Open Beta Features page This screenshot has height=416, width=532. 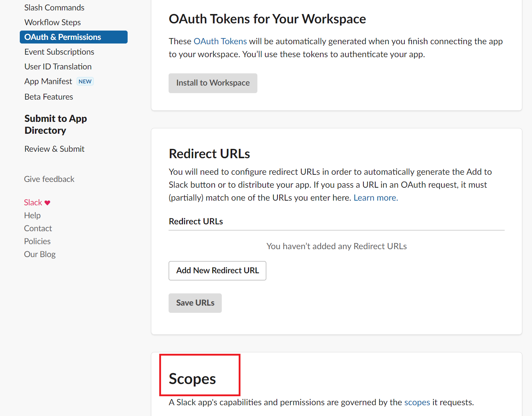pyautogui.click(x=49, y=97)
